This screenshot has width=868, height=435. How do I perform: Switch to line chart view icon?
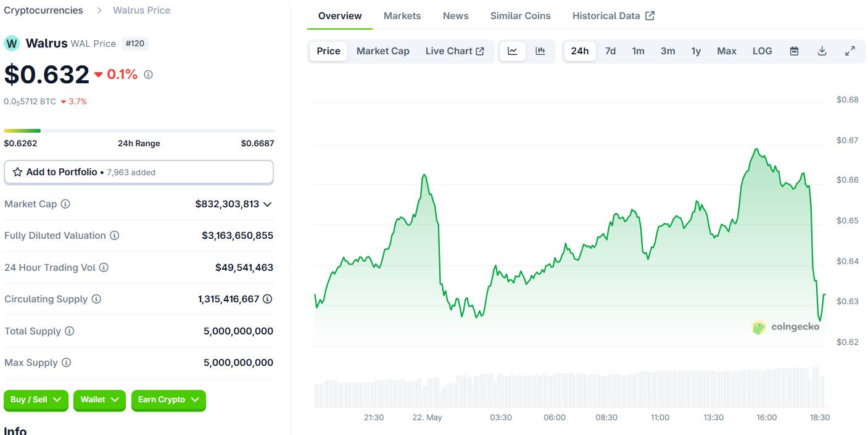pos(513,51)
